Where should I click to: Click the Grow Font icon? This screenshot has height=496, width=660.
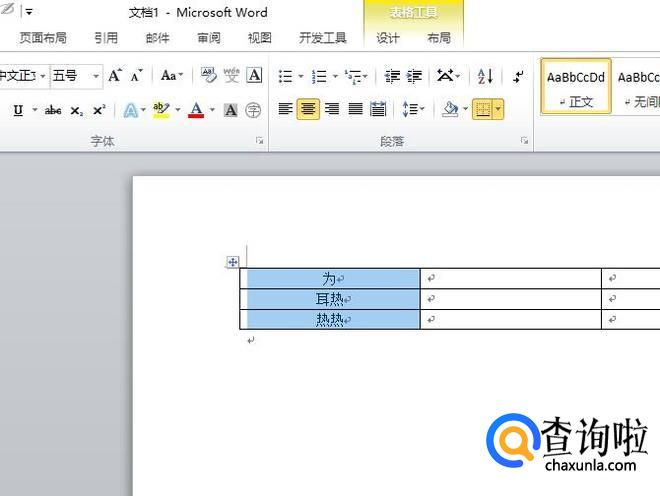pyautogui.click(x=115, y=76)
